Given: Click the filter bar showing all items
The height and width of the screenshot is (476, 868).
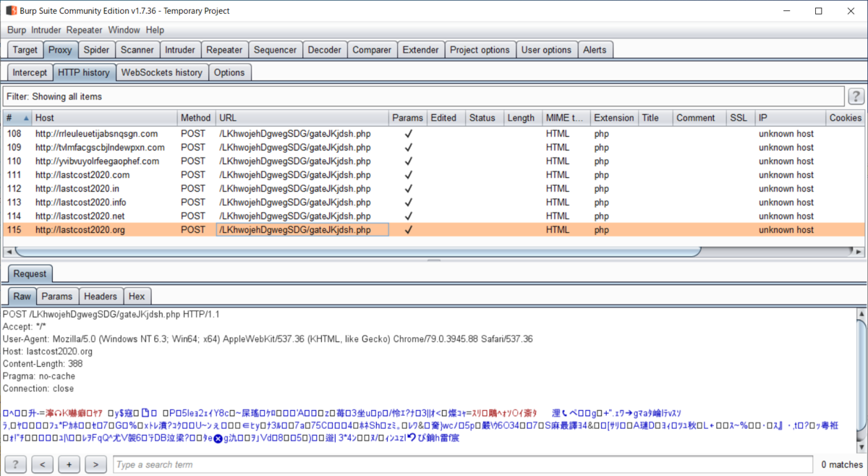Looking at the screenshot, I should coord(423,96).
